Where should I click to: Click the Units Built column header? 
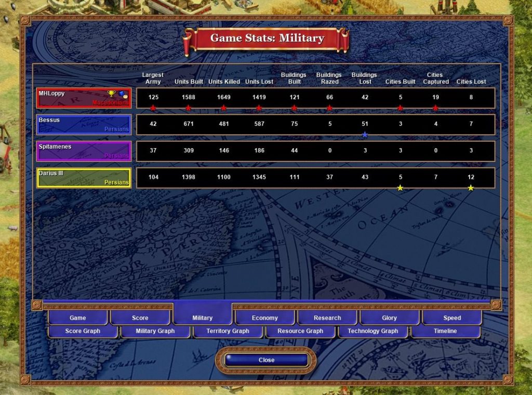(x=189, y=82)
